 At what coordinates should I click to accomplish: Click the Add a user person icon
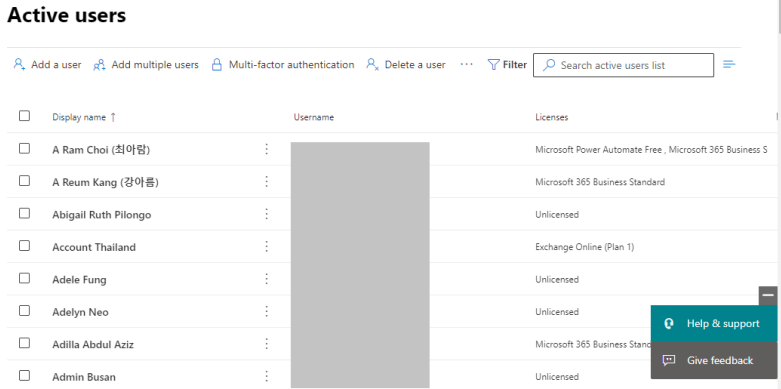[x=19, y=65]
